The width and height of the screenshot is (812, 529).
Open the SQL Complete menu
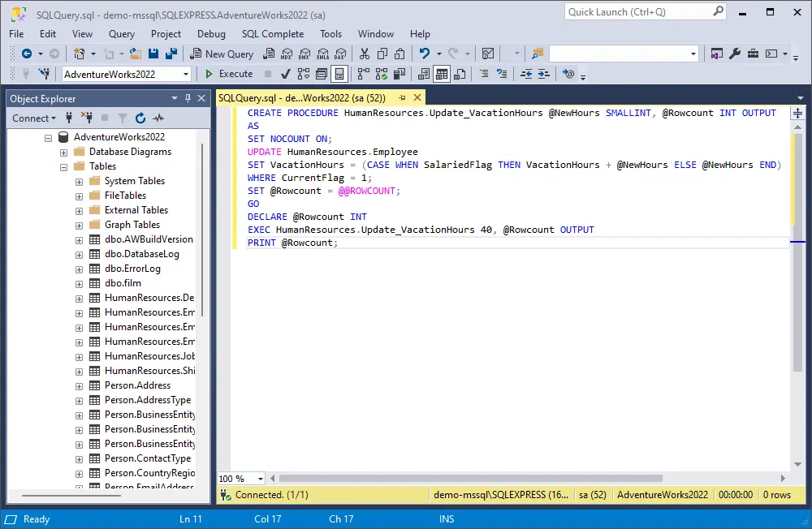tap(272, 34)
